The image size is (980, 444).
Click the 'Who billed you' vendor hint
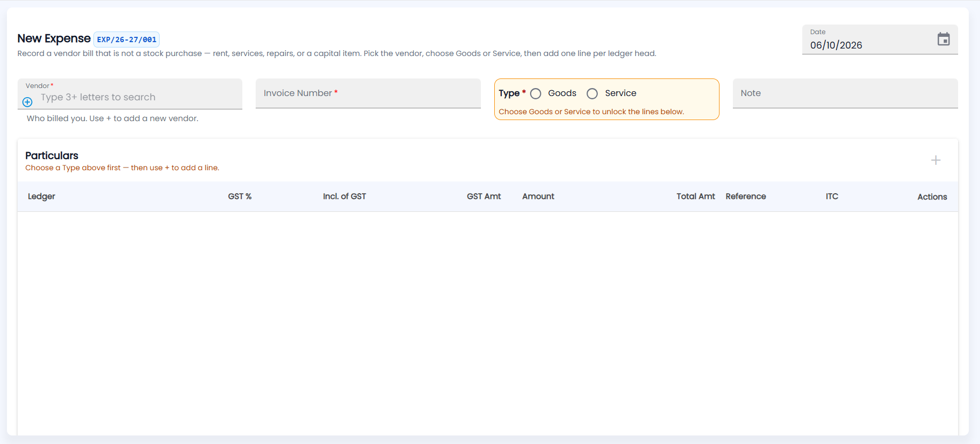point(113,118)
